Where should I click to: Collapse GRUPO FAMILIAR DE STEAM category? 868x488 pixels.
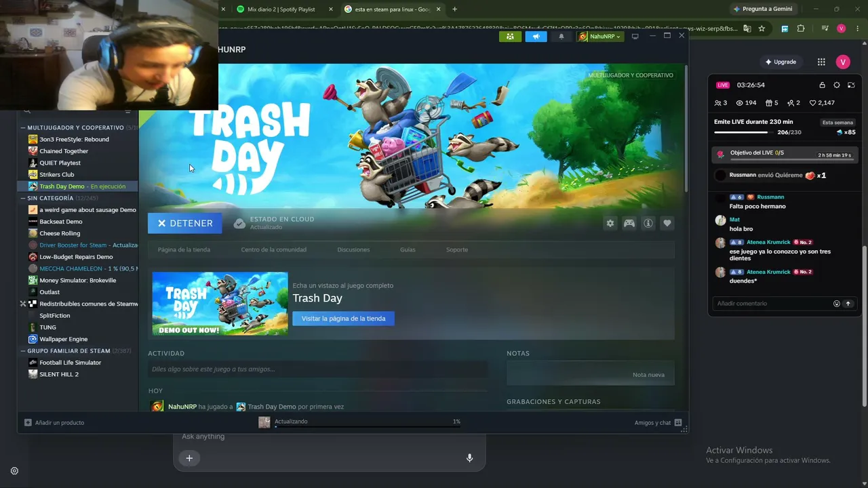click(x=23, y=351)
